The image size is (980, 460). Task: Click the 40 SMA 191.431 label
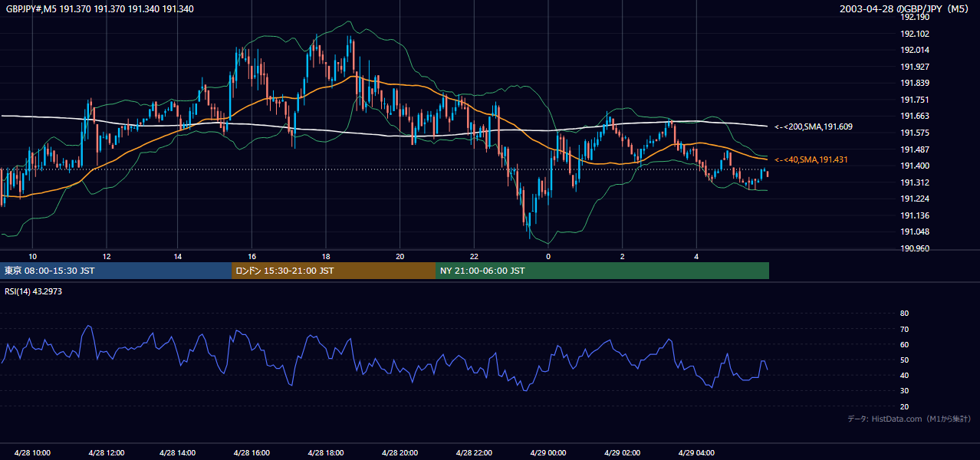click(x=811, y=159)
